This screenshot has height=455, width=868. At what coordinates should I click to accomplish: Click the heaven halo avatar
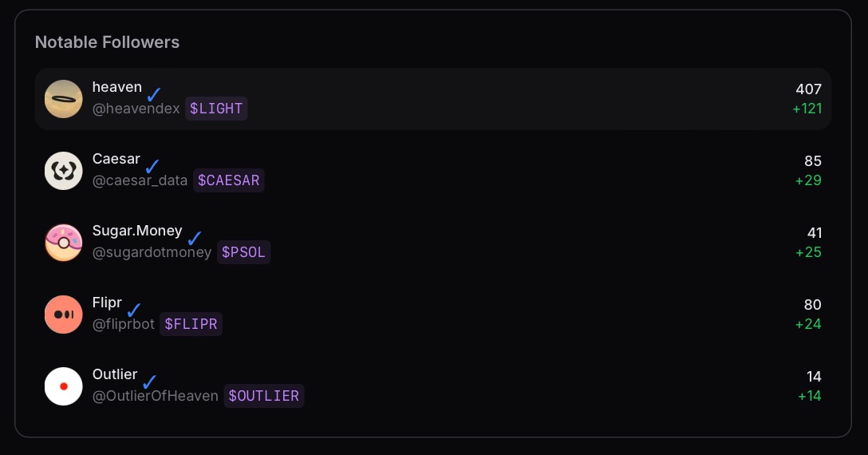[64, 99]
